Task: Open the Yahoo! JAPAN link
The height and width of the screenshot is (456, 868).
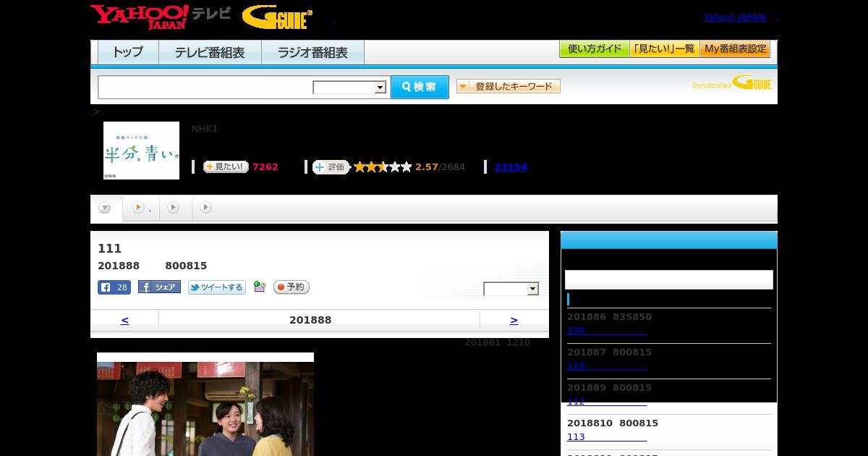Action: point(734,17)
